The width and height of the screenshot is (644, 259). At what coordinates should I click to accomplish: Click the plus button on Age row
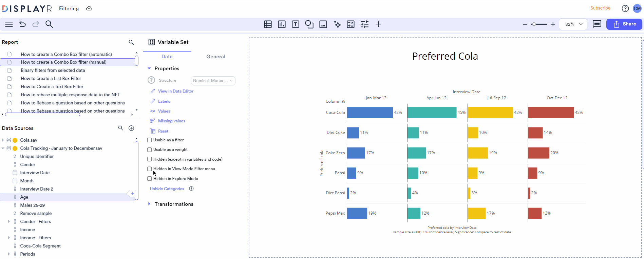[x=132, y=194]
